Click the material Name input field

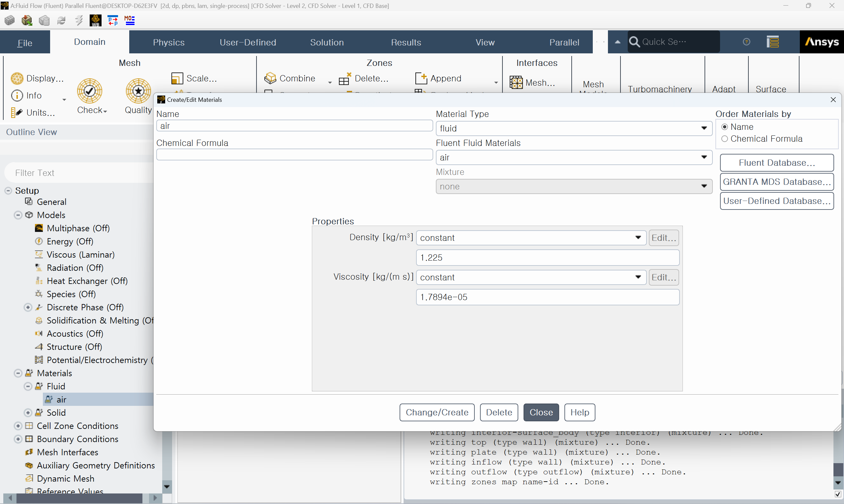[x=294, y=126]
